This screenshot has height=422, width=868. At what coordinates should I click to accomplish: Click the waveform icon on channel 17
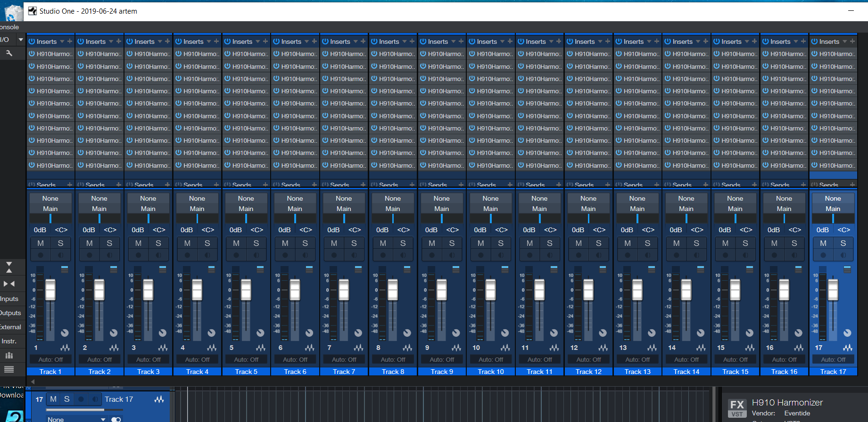(848, 348)
